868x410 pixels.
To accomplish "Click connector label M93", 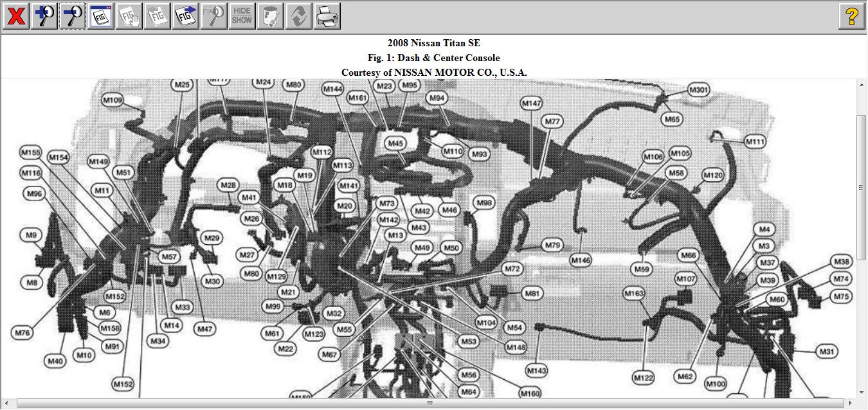I will pyautogui.click(x=479, y=154).
